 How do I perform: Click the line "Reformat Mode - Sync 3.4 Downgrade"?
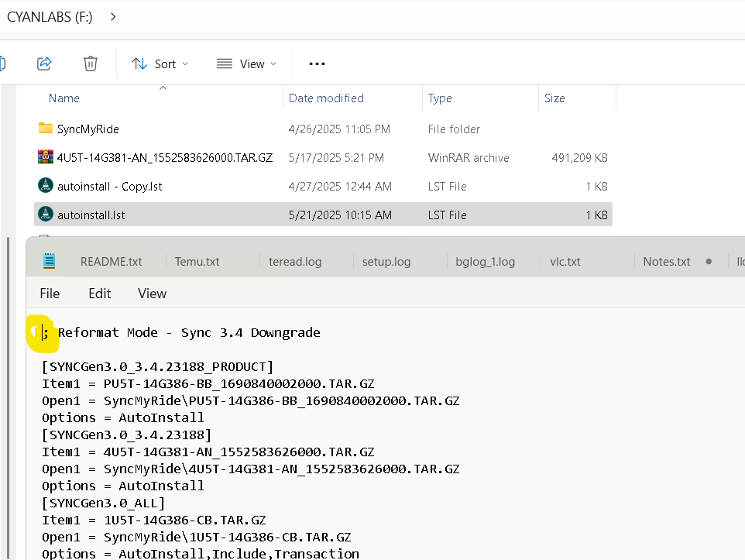pyautogui.click(x=189, y=332)
